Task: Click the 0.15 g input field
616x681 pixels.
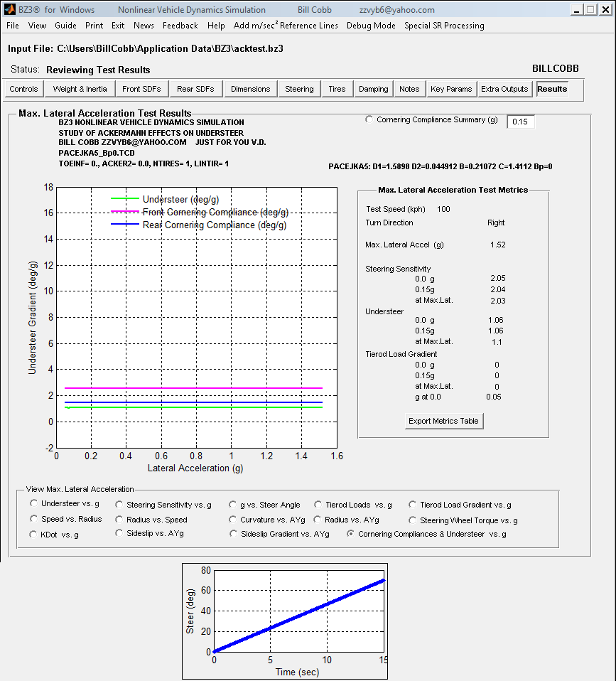Action: point(521,122)
